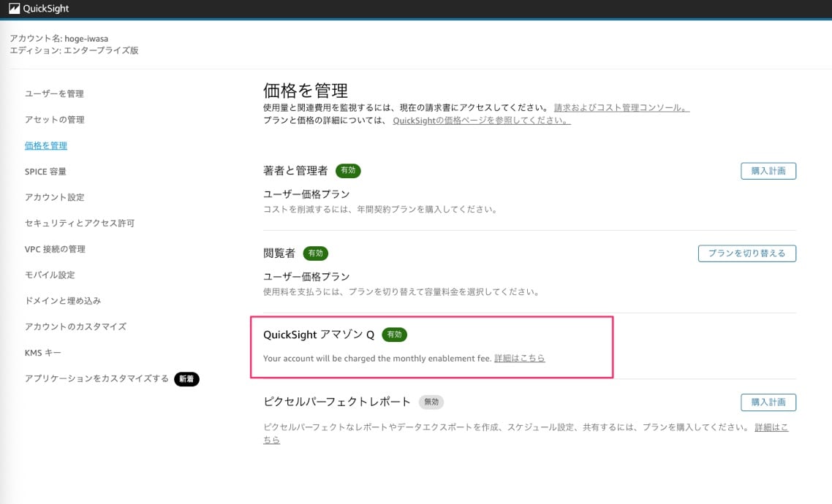
Task: Click 著者と管理者 section title
Action: tap(295, 171)
